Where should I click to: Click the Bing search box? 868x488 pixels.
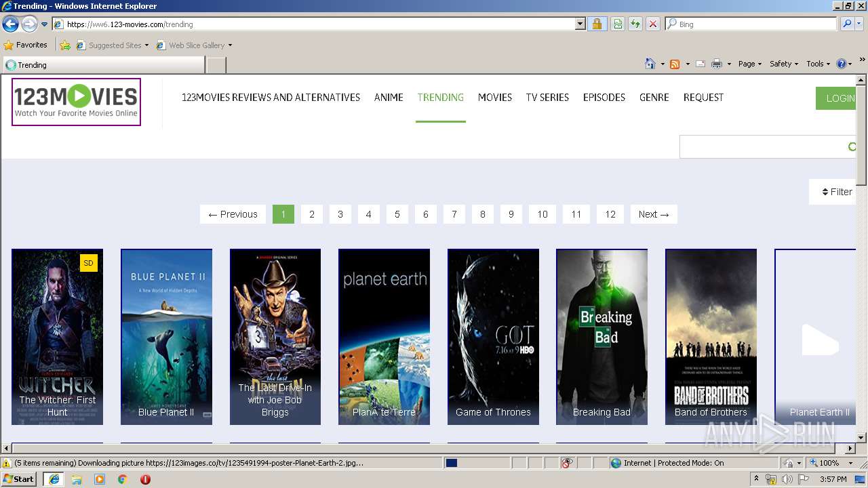tap(751, 24)
